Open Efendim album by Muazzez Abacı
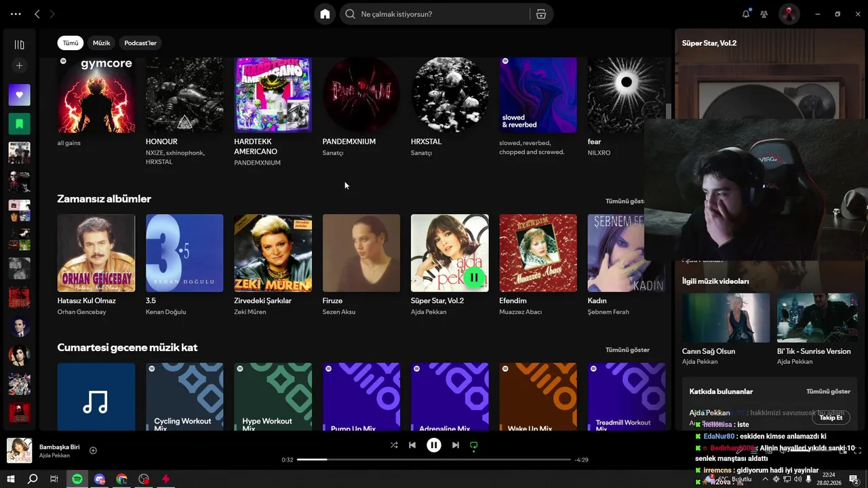This screenshot has width=868, height=488. tap(538, 253)
